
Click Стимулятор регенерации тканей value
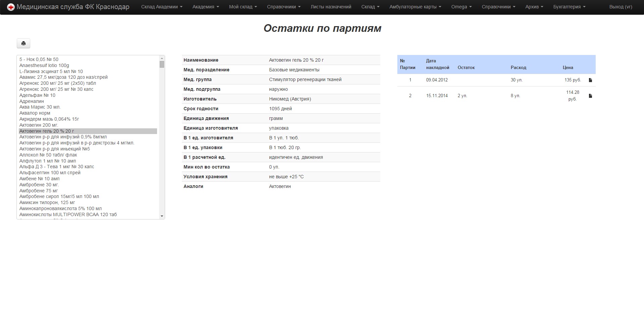tap(305, 79)
